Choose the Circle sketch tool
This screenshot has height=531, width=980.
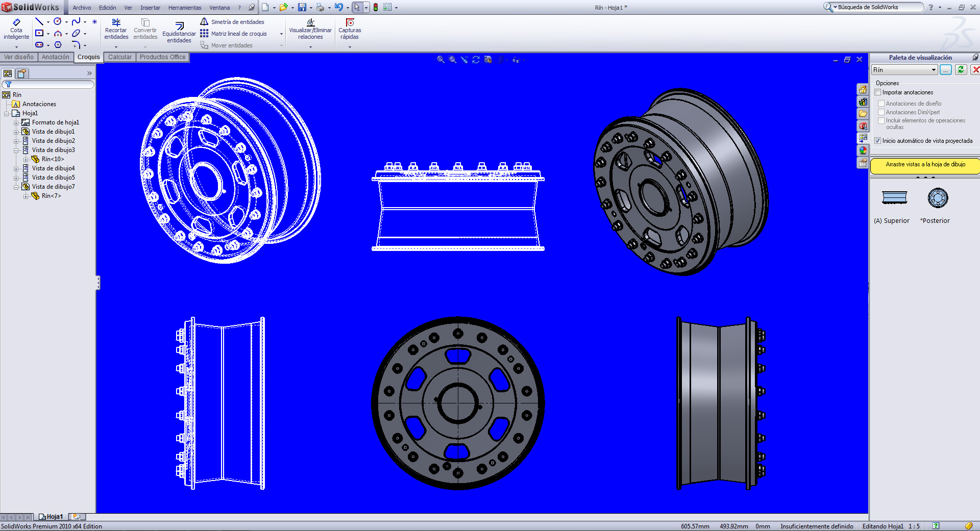pos(58,21)
